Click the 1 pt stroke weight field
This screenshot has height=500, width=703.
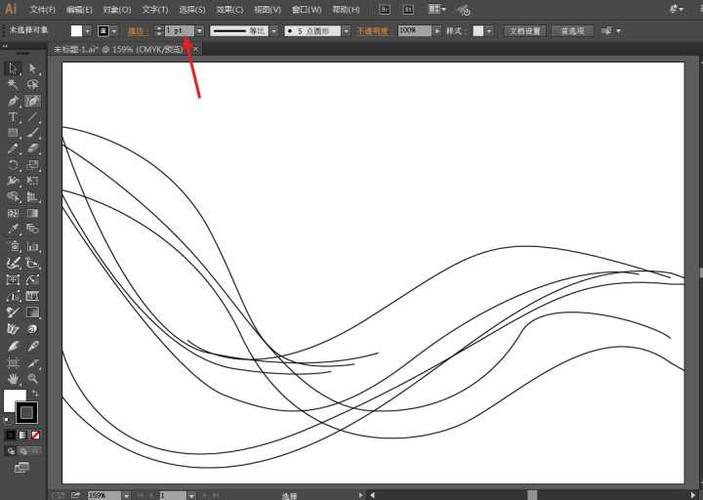(x=179, y=31)
